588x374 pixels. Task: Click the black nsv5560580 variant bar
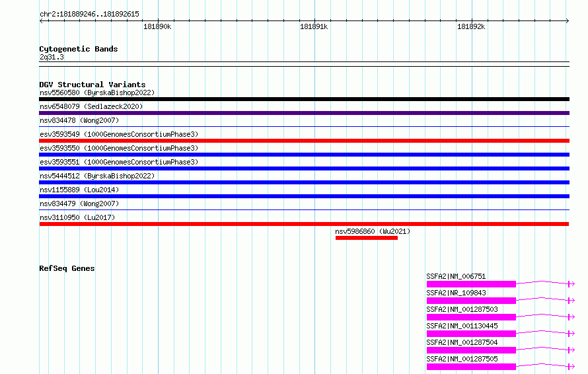tap(304, 99)
